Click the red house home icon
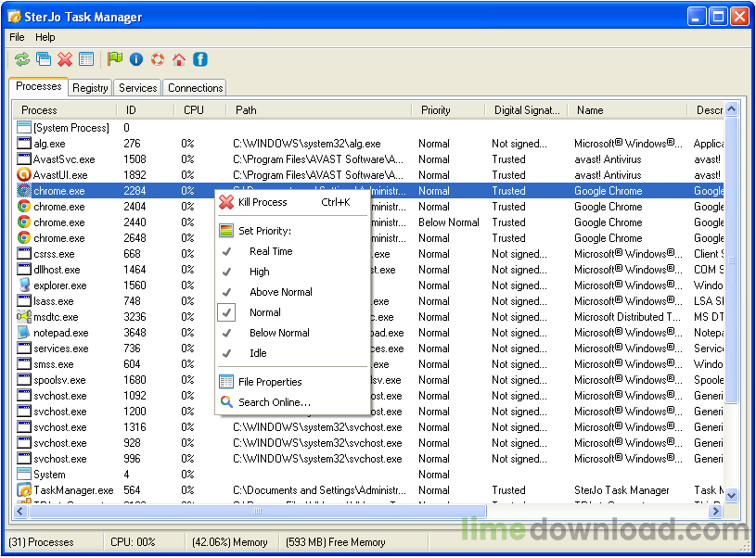The image size is (756, 558). 179,59
